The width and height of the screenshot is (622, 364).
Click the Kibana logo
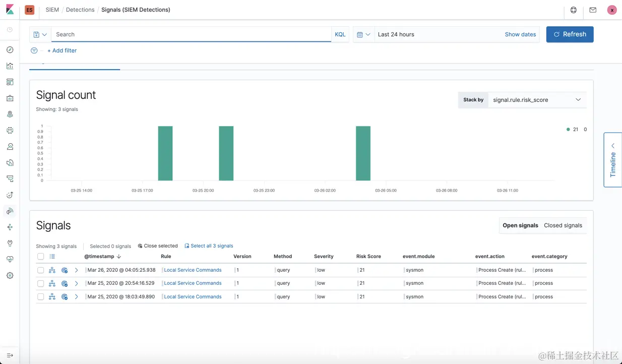coord(10,10)
